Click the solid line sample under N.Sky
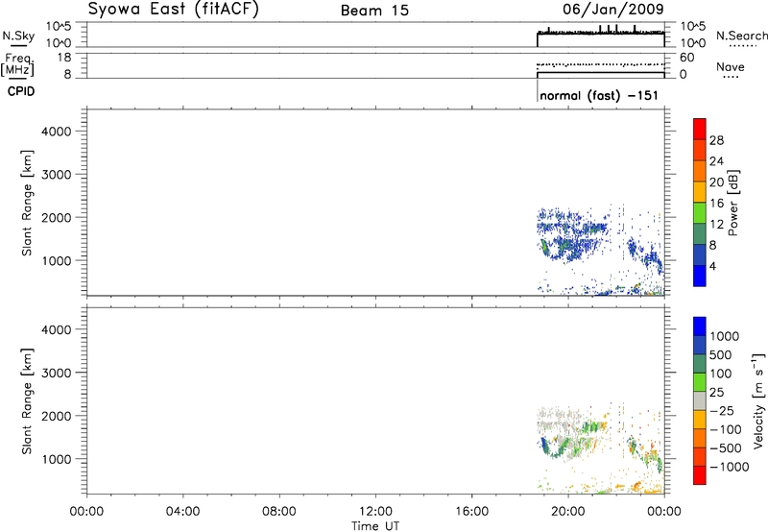Screen dimensions: 768x532 tap(18, 45)
